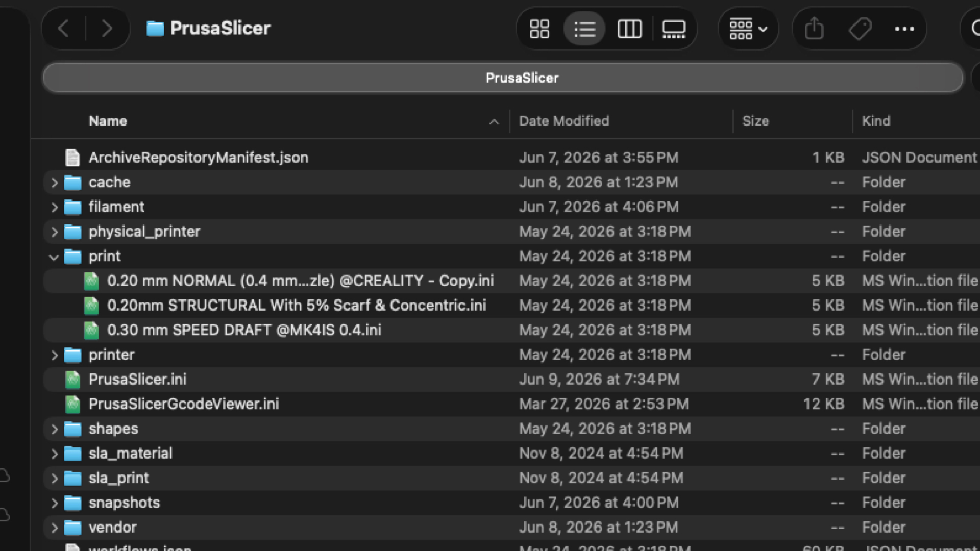Collapse the print folder
Image resolution: width=980 pixels, height=551 pixels.
coord(54,257)
